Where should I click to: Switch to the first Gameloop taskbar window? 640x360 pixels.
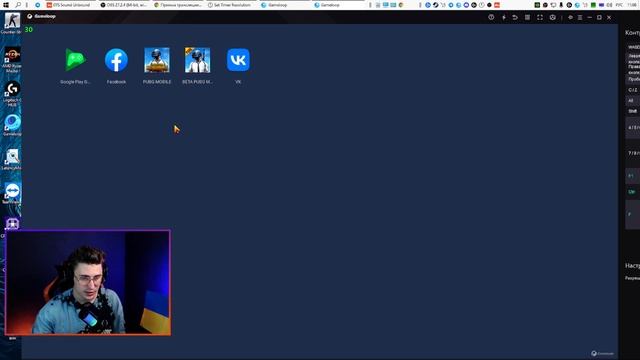pos(284,5)
